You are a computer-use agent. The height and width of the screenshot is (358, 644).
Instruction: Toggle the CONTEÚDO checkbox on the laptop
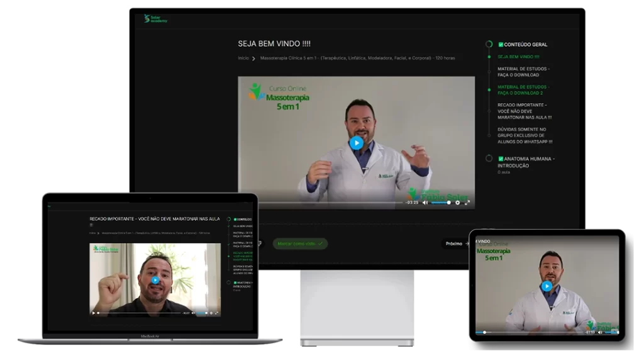pyautogui.click(x=235, y=220)
